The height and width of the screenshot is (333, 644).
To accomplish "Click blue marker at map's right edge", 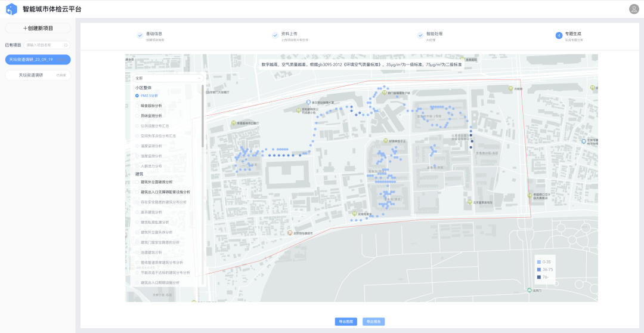I will (584, 141).
